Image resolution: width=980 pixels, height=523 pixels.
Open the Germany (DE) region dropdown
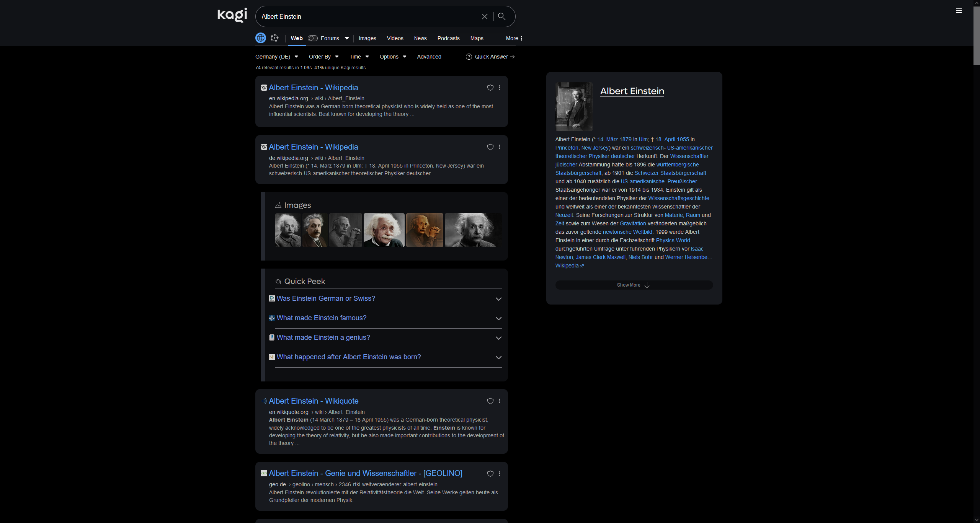(277, 57)
